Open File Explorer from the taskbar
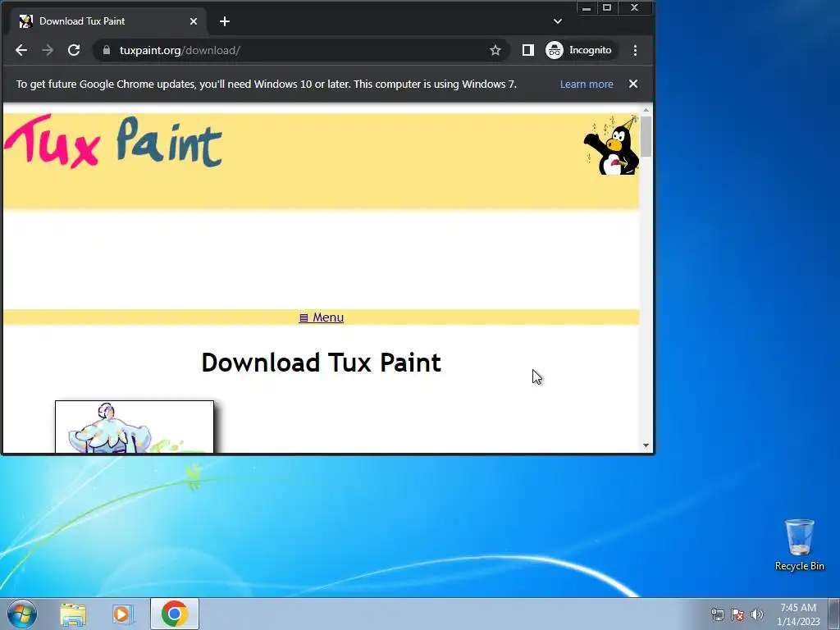Screen dimensions: 840x630 (x=73, y=614)
